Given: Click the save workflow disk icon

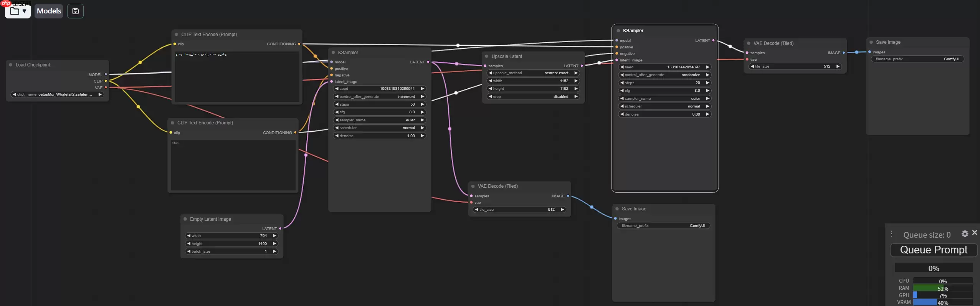Looking at the screenshot, I should tap(75, 11).
